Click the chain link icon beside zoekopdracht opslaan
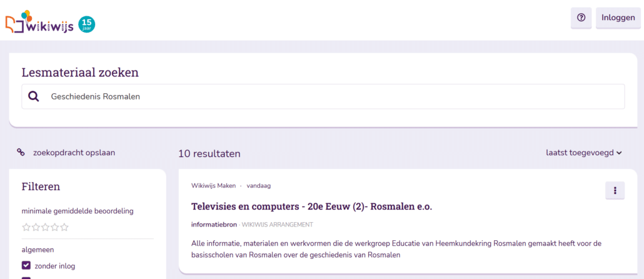 (21, 152)
